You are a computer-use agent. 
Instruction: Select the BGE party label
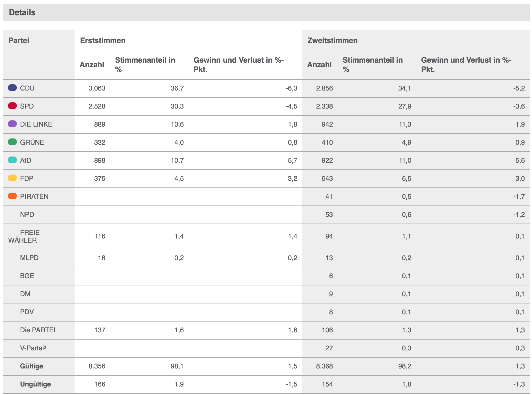[27, 276]
